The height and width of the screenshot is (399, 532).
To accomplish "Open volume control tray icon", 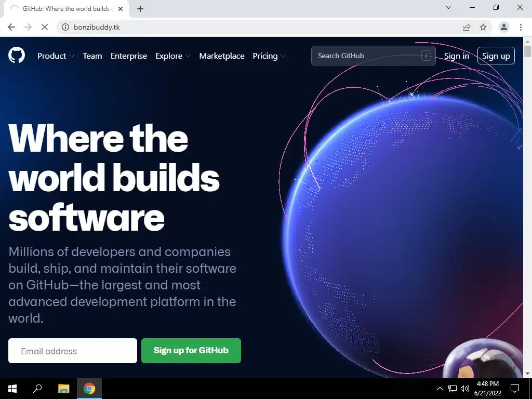I will (x=465, y=389).
